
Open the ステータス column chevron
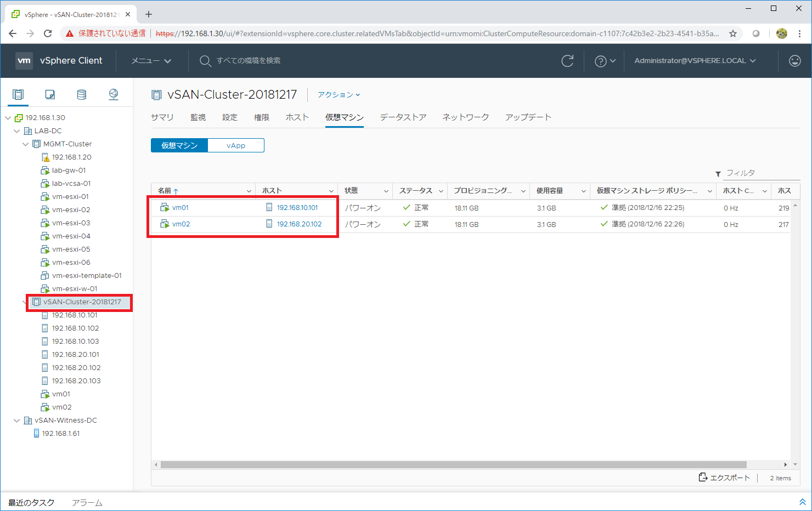(x=441, y=191)
